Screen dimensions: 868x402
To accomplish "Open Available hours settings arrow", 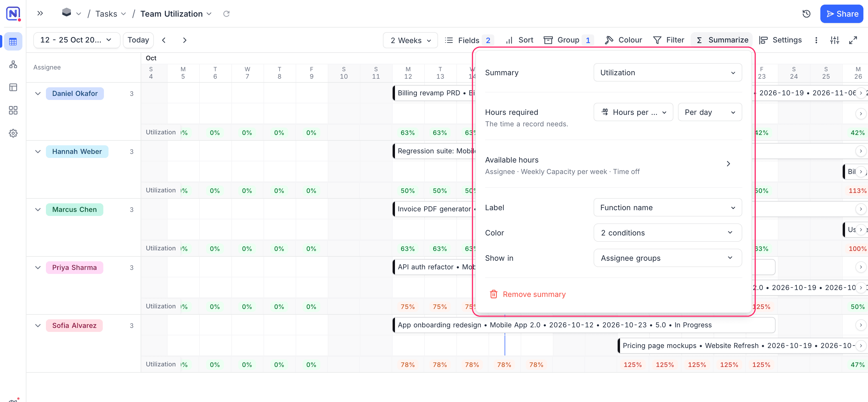I will pos(728,164).
